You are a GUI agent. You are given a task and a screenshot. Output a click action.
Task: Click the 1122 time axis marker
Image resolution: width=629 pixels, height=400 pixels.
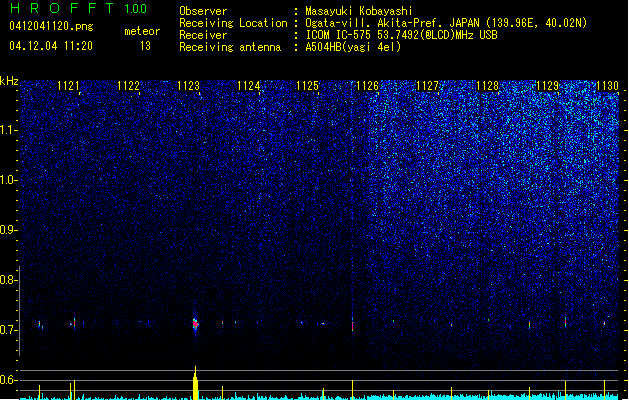[x=128, y=86]
